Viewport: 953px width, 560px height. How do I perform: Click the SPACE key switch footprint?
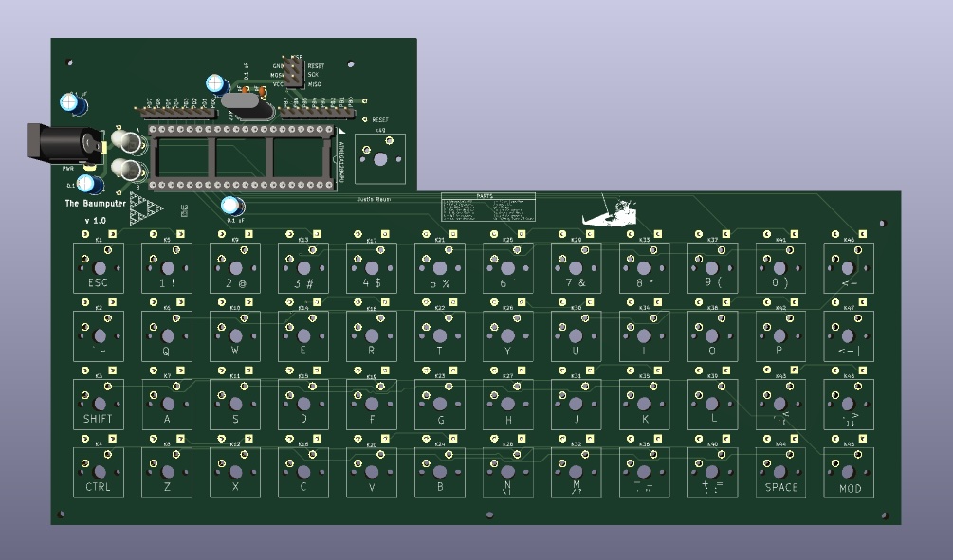click(780, 473)
